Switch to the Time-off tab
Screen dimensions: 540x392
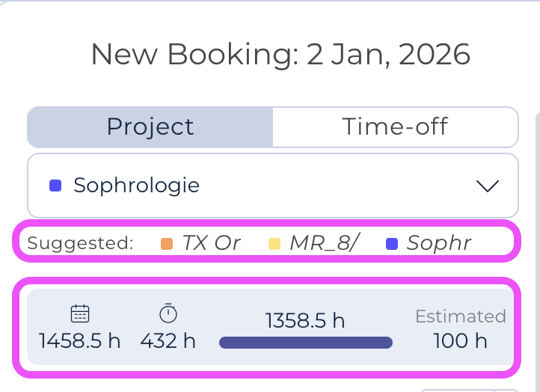point(395,126)
